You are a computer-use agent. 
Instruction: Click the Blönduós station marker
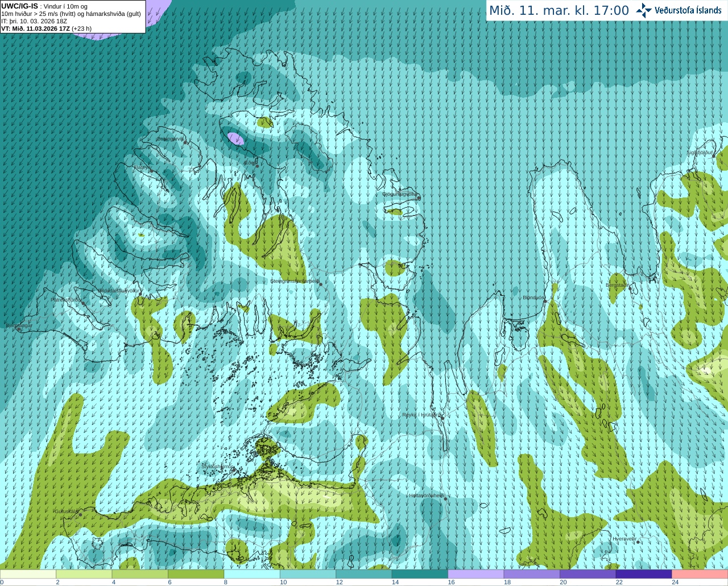click(545, 301)
